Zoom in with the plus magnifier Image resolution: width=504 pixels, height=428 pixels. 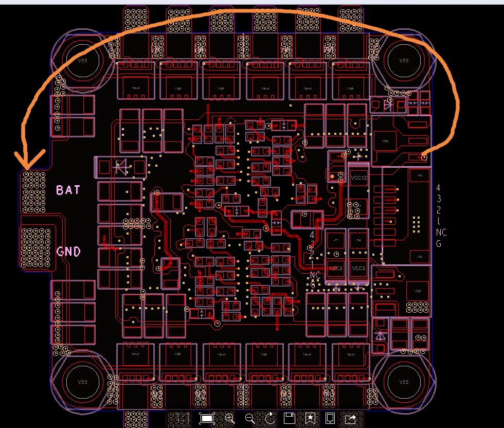coord(229,418)
